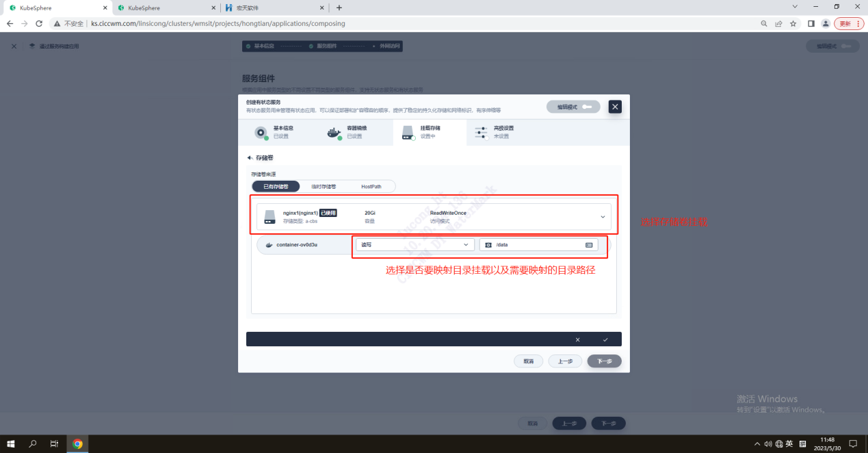The width and height of the screenshot is (868, 453).
Task: Open the 基本信息 step tab
Action: click(x=276, y=132)
